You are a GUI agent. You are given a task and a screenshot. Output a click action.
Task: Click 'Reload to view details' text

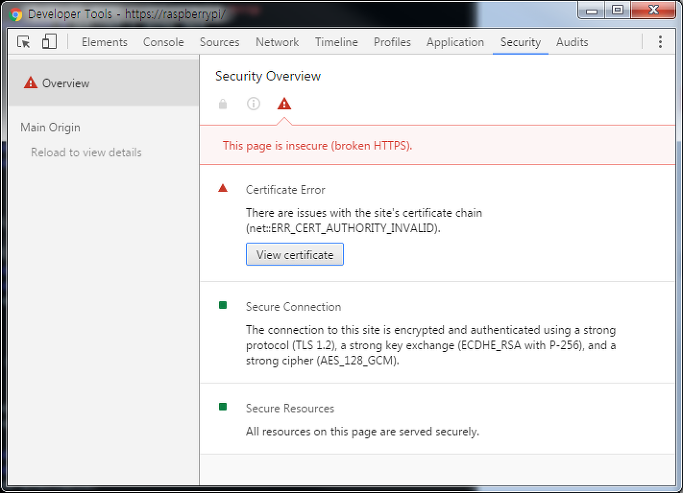coord(86,152)
